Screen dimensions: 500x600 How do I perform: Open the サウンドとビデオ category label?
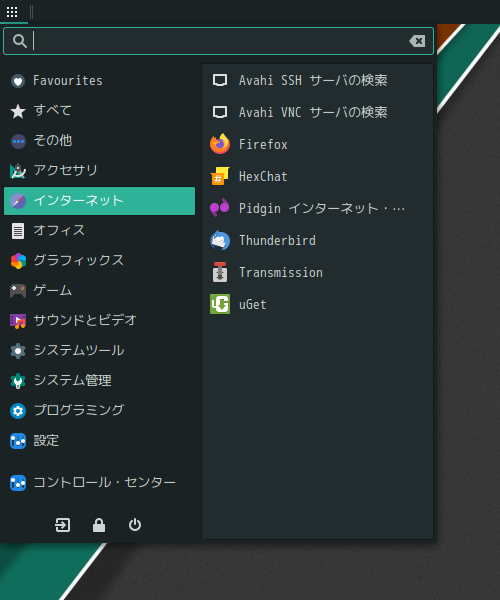tap(85, 320)
